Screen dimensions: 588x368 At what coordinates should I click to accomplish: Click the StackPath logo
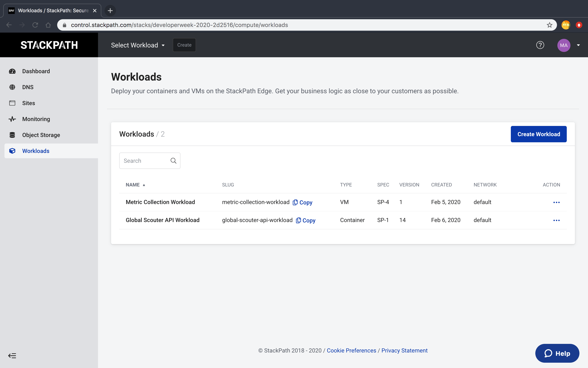tap(49, 45)
